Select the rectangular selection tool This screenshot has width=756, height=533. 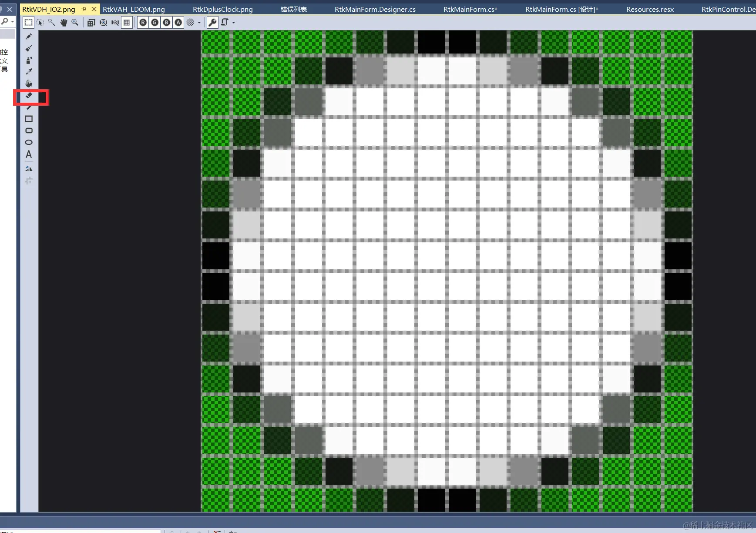coord(29,23)
